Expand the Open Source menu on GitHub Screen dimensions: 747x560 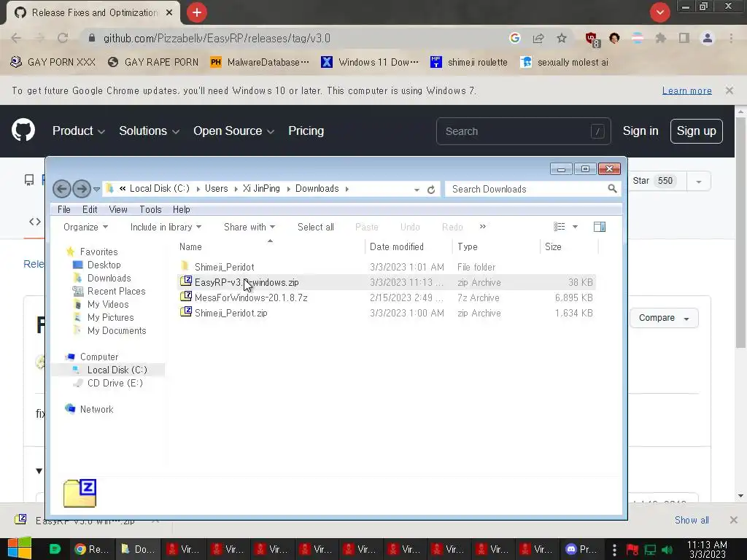[x=233, y=131]
